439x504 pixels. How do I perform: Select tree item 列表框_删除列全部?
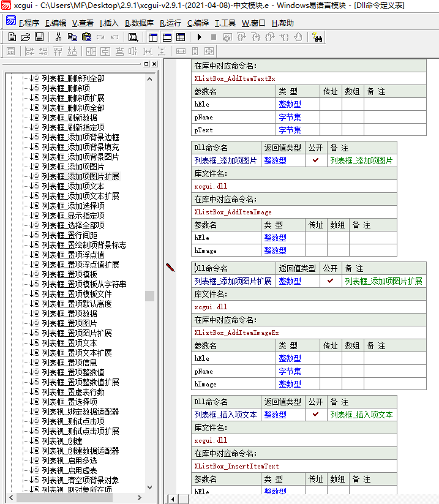73,78
